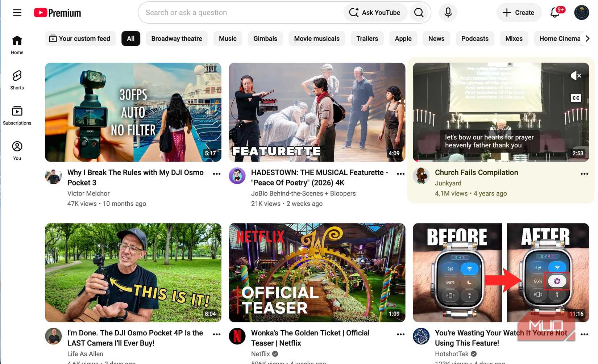Open JoBlo Behind-the-Scenes + Bloopers channel link

(x=303, y=193)
